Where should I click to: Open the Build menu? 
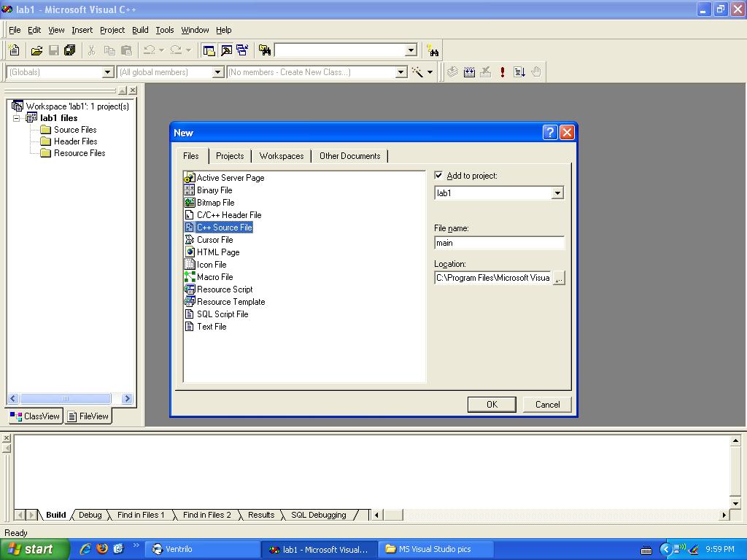[x=140, y=30]
